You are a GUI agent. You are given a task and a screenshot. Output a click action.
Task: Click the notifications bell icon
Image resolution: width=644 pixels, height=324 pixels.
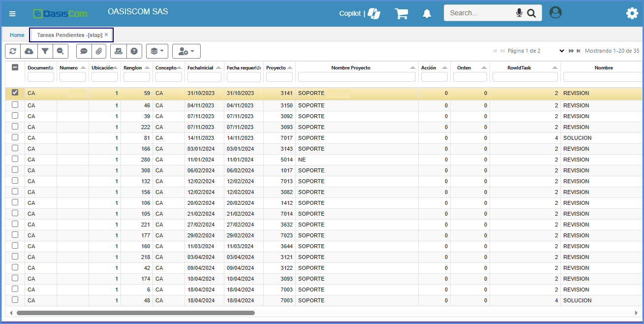coord(427,14)
